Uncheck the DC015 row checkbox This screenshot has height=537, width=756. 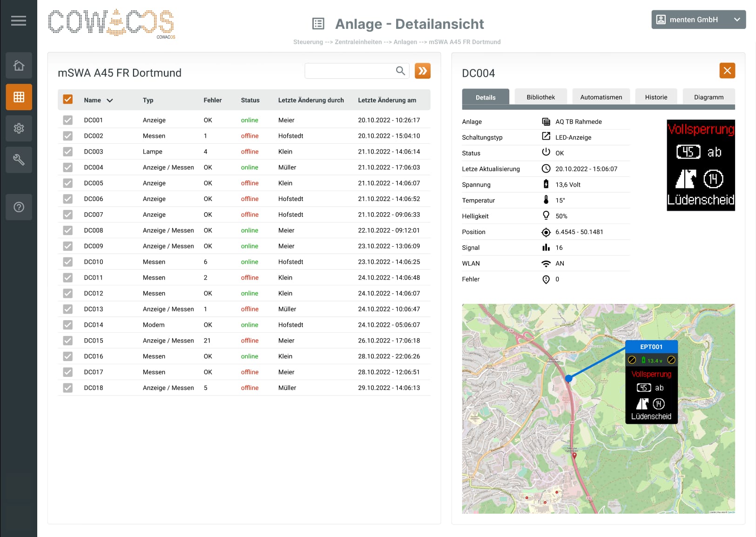68,341
